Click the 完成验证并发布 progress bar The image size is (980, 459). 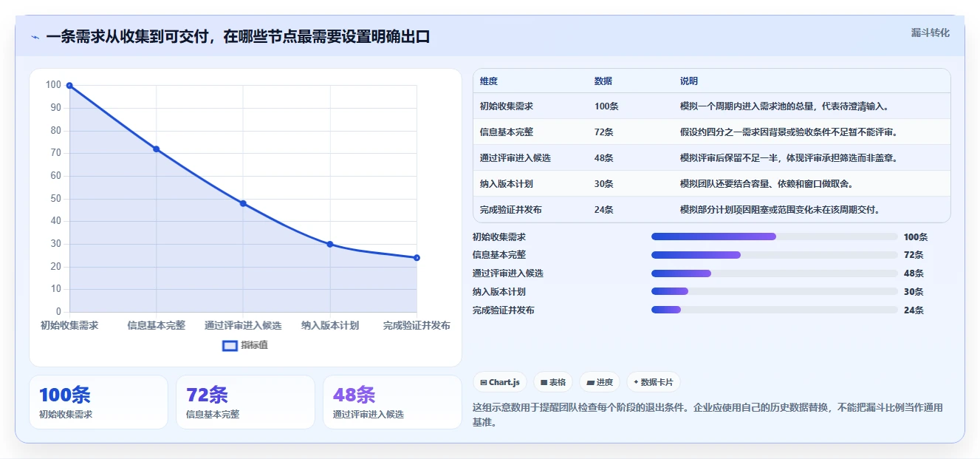[775, 310]
